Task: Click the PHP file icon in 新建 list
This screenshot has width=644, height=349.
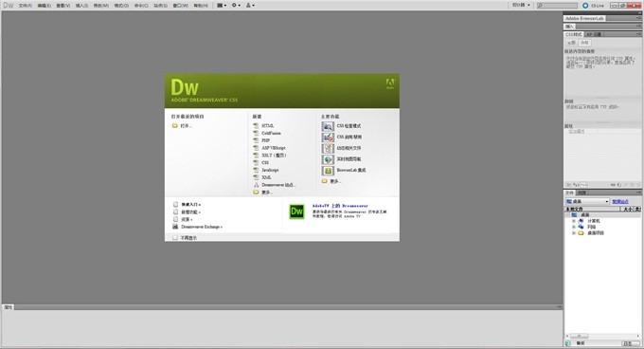Action: point(256,140)
